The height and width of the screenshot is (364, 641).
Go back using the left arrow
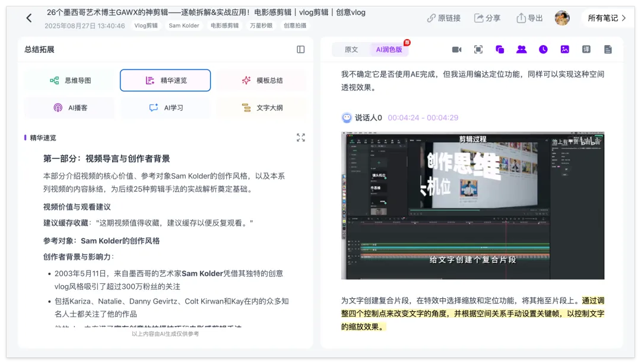(x=29, y=18)
